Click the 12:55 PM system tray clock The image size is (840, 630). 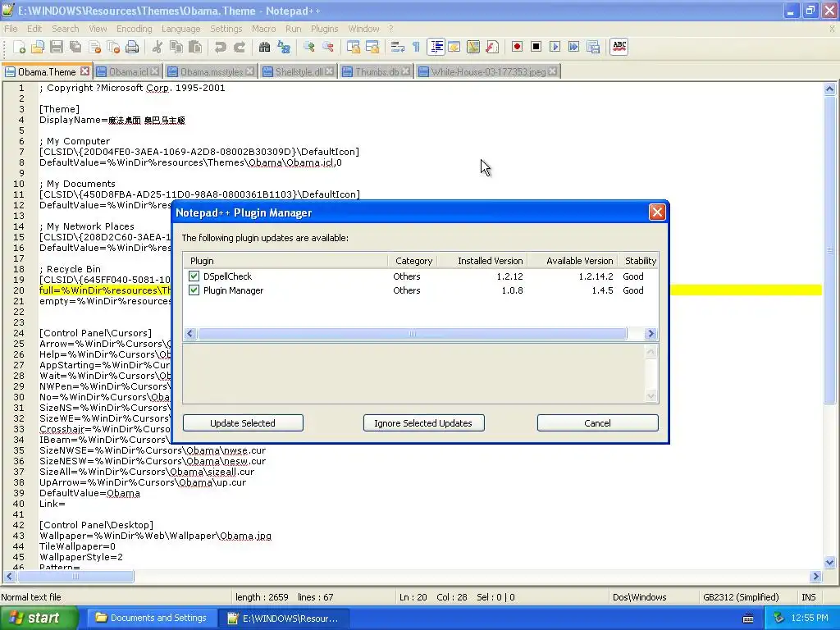810,619
